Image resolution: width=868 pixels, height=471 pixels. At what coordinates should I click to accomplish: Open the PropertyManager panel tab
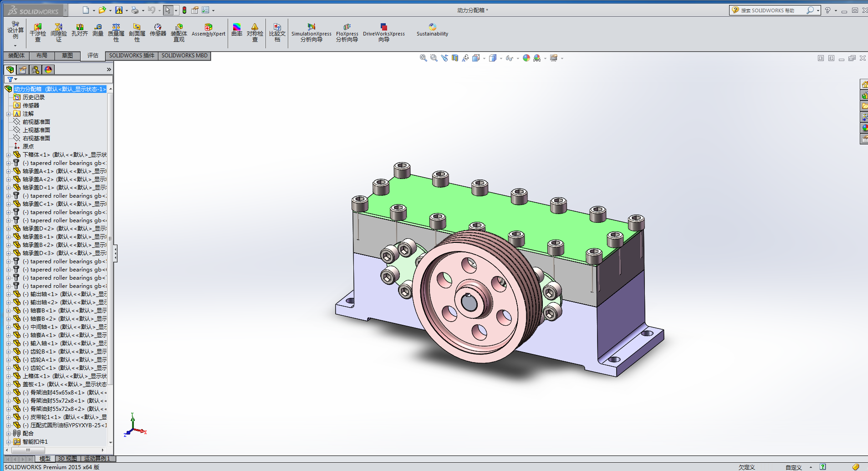23,70
